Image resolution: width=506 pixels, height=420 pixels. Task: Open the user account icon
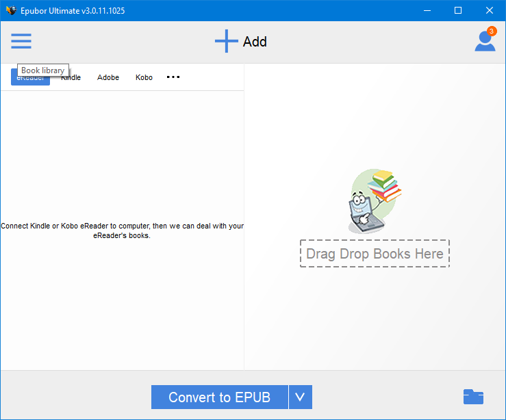485,40
